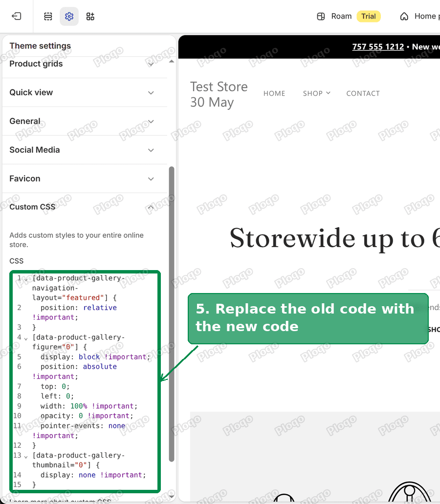440x504 pixels.
Task: Click the Trial badge
Action: (x=369, y=17)
